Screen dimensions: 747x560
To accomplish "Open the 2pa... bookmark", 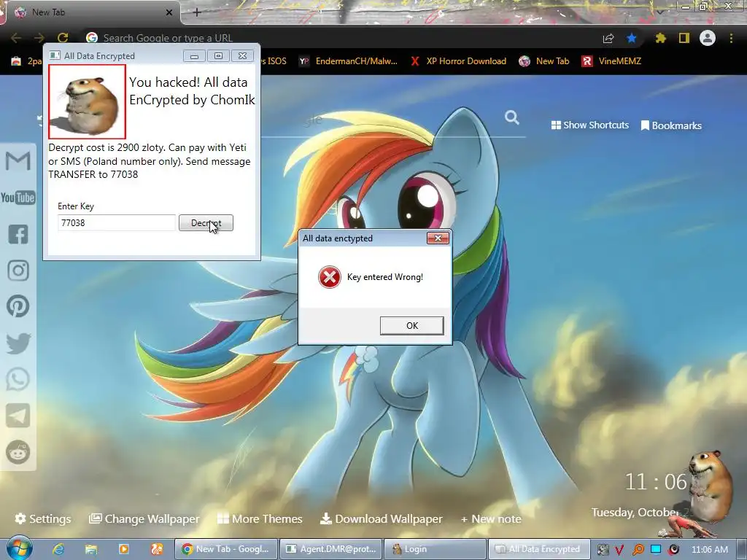I will click(x=26, y=61).
